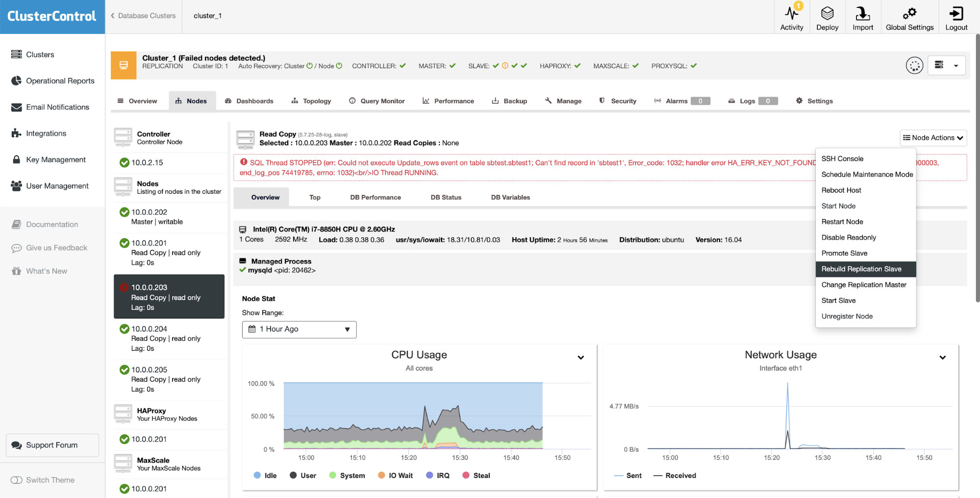Open Clusters in the sidebar
Screen dimensions: 980x498
40,54
